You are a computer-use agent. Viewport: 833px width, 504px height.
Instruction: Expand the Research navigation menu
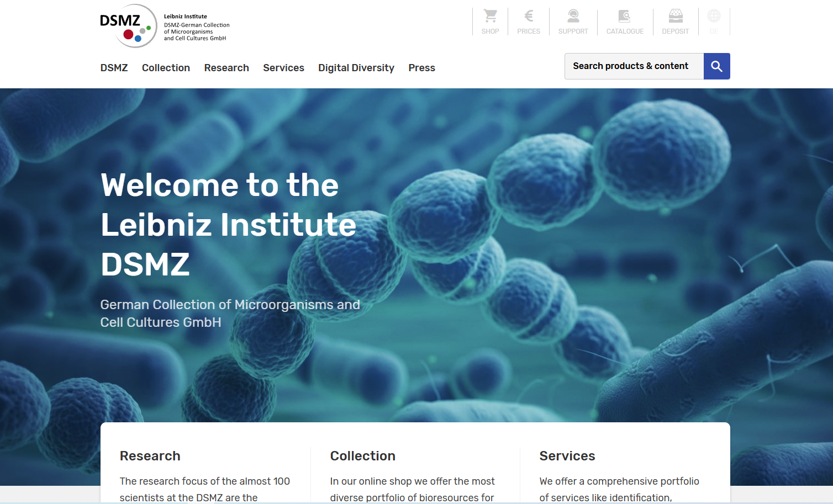[226, 68]
